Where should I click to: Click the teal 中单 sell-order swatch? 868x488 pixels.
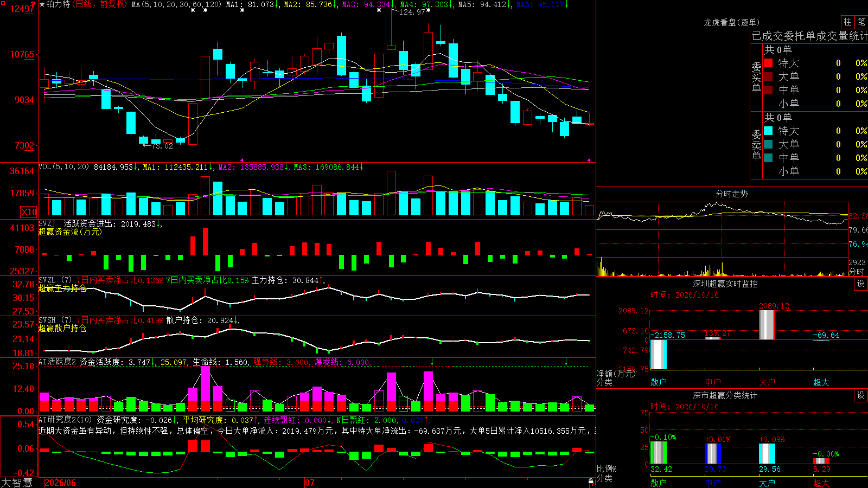768,158
